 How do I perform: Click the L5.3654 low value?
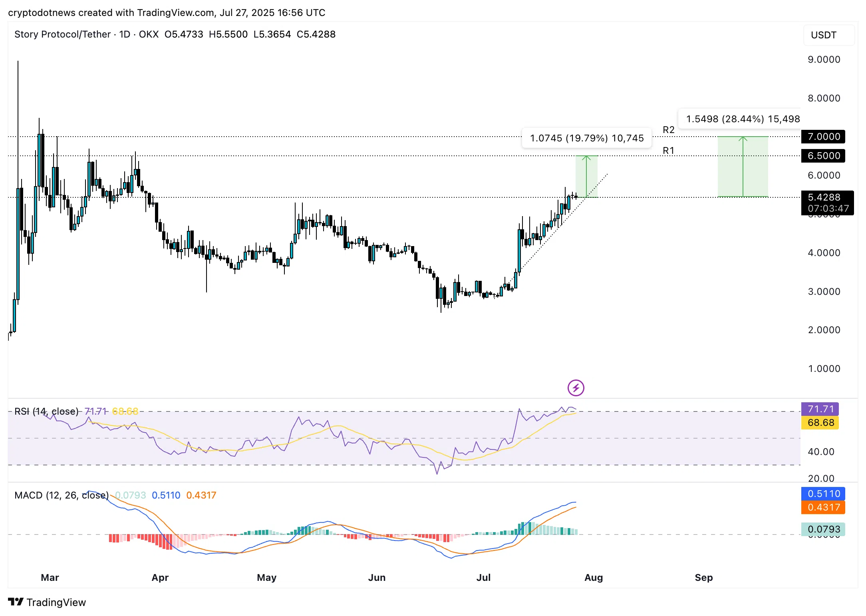point(272,34)
